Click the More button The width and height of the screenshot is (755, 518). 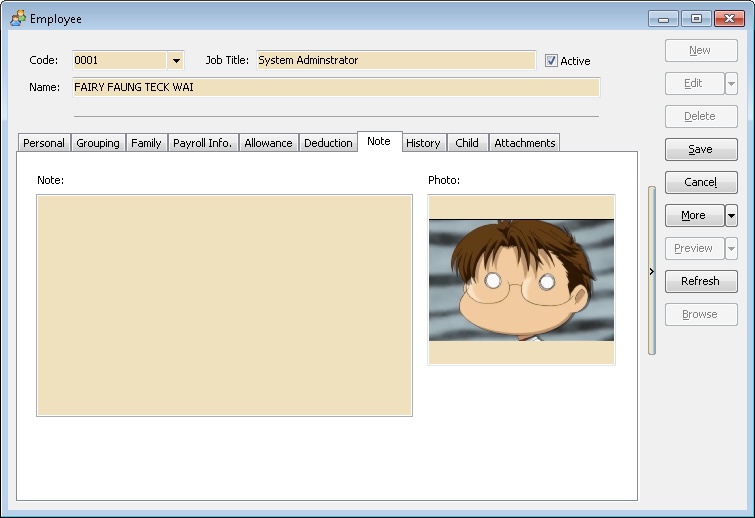click(x=693, y=215)
